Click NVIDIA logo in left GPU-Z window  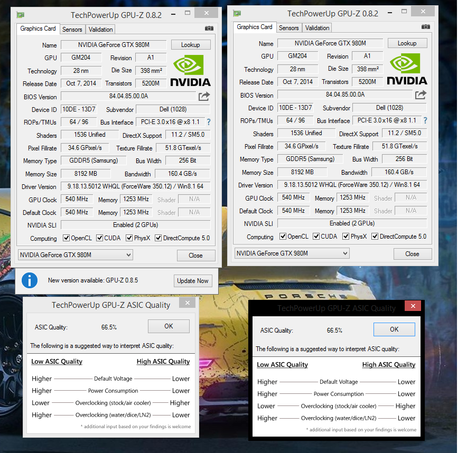[190, 70]
